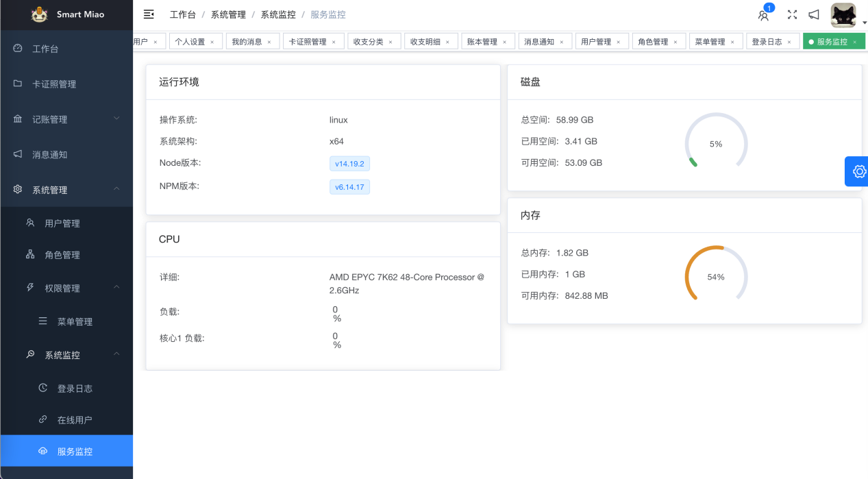Image resolution: width=868 pixels, height=479 pixels.
Task: Click the Smart Miao logo
Action: click(40, 14)
